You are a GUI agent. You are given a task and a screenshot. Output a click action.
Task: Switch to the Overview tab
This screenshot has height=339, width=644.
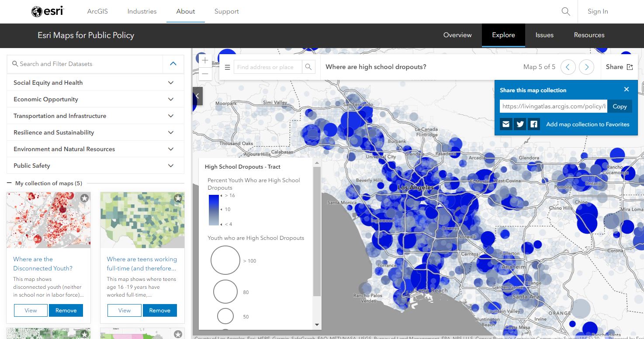click(x=457, y=35)
